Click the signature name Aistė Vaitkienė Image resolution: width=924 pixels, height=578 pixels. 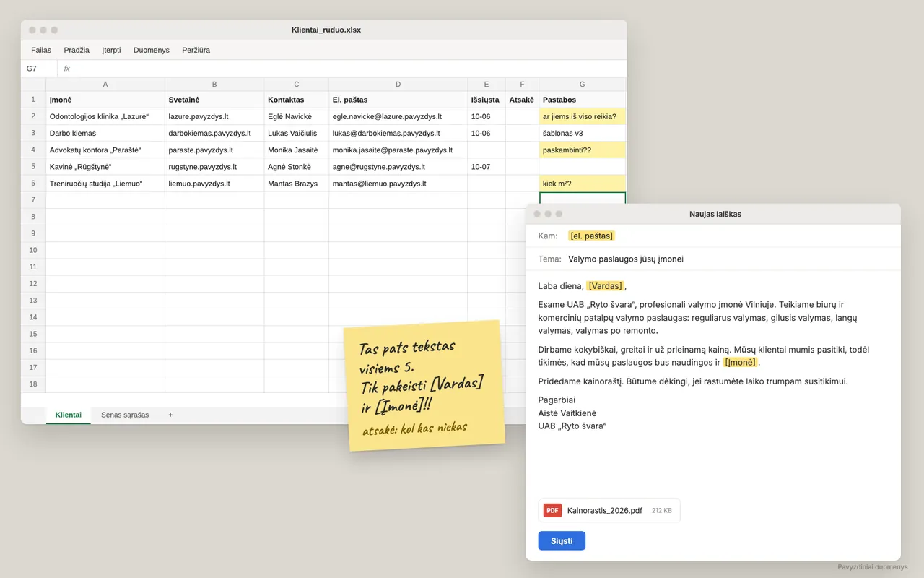[x=567, y=413]
